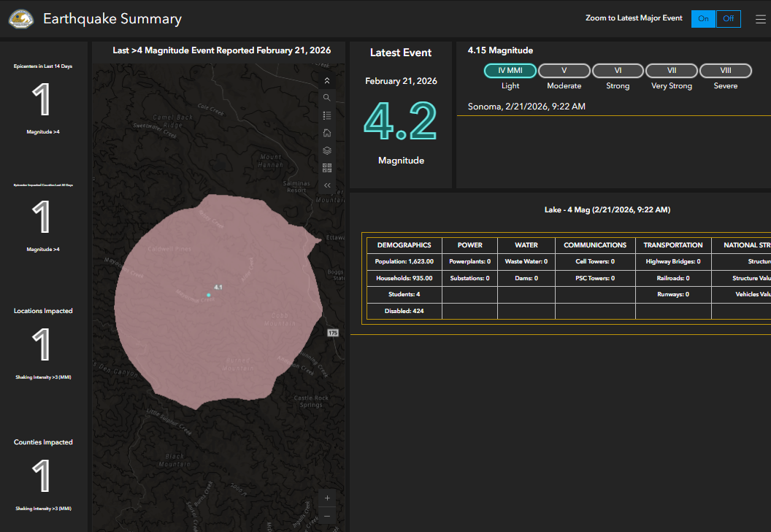
Task: Click the agency logo in header
Action: [x=20, y=19]
